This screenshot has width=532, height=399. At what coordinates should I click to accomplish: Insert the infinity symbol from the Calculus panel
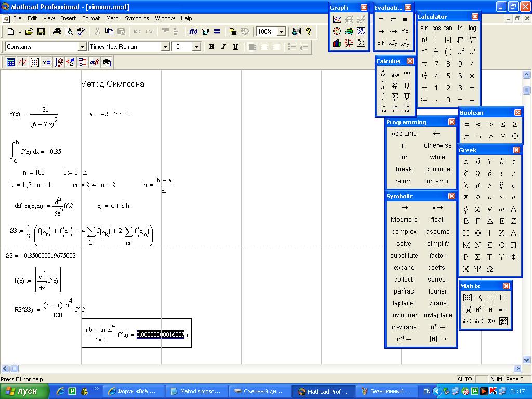click(407, 73)
